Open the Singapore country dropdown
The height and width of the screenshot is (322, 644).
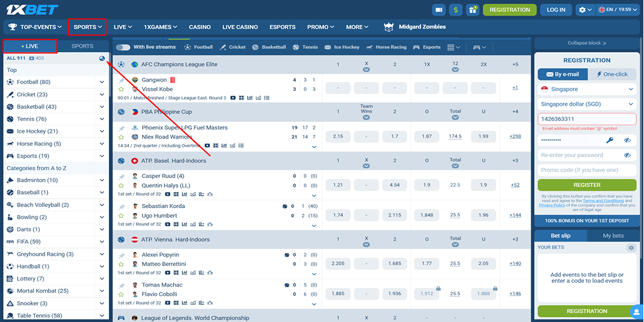pyautogui.click(x=587, y=89)
